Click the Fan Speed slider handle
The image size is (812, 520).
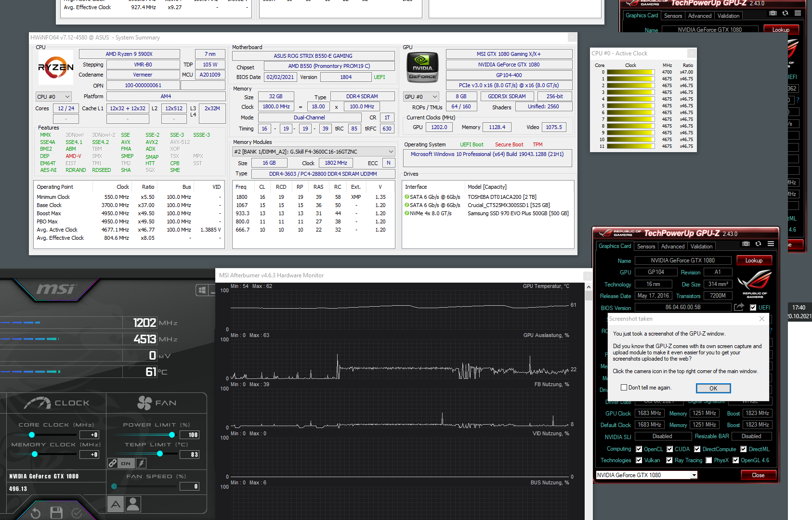tap(114, 486)
